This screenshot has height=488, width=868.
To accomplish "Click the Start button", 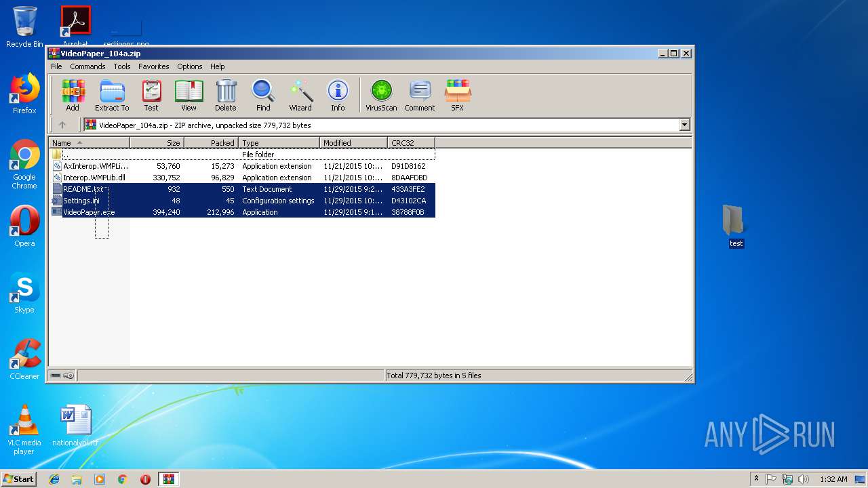I will coord(18,479).
